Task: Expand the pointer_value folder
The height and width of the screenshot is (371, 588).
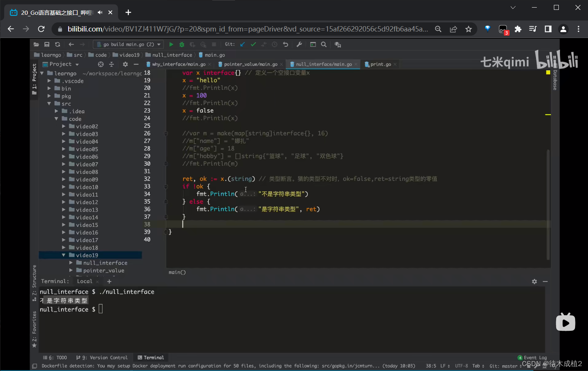Action: coord(71,270)
